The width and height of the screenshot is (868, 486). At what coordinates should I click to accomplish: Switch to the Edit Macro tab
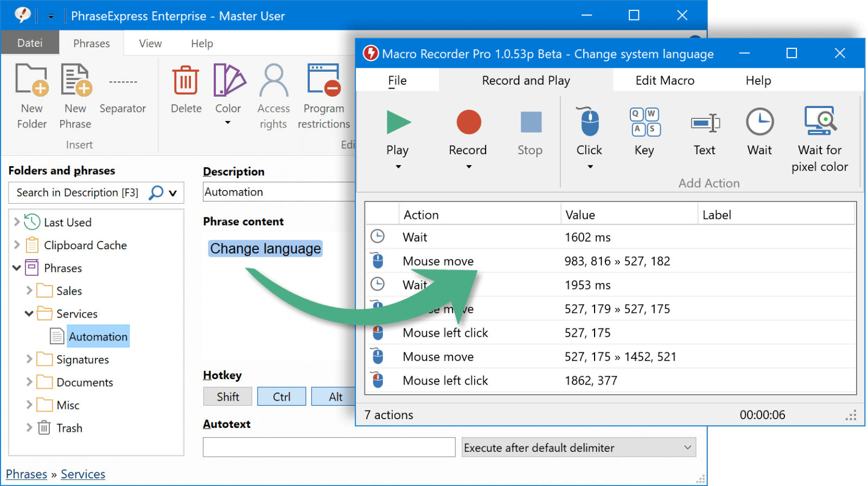(x=665, y=80)
